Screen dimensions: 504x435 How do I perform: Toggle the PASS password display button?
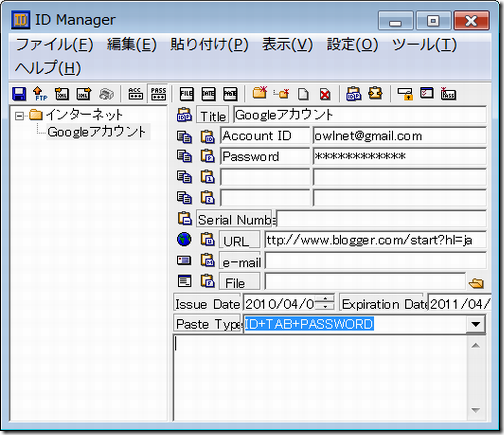pyautogui.click(x=158, y=93)
